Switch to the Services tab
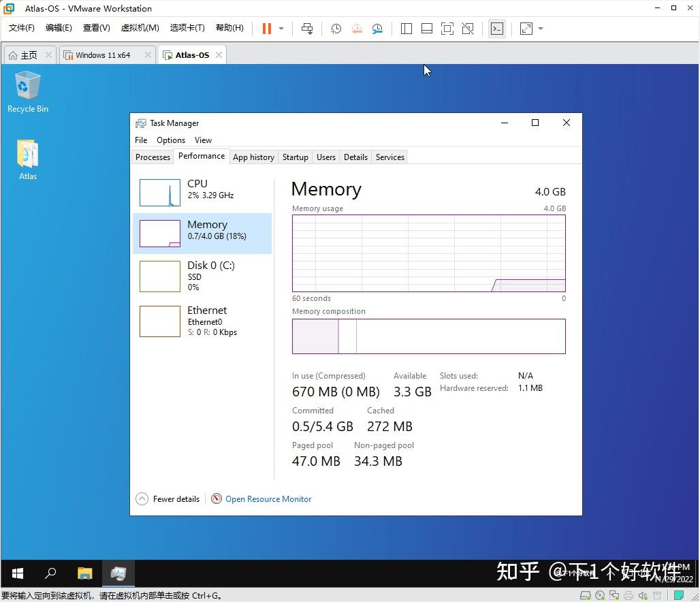The height and width of the screenshot is (602, 700). point(389,157)
